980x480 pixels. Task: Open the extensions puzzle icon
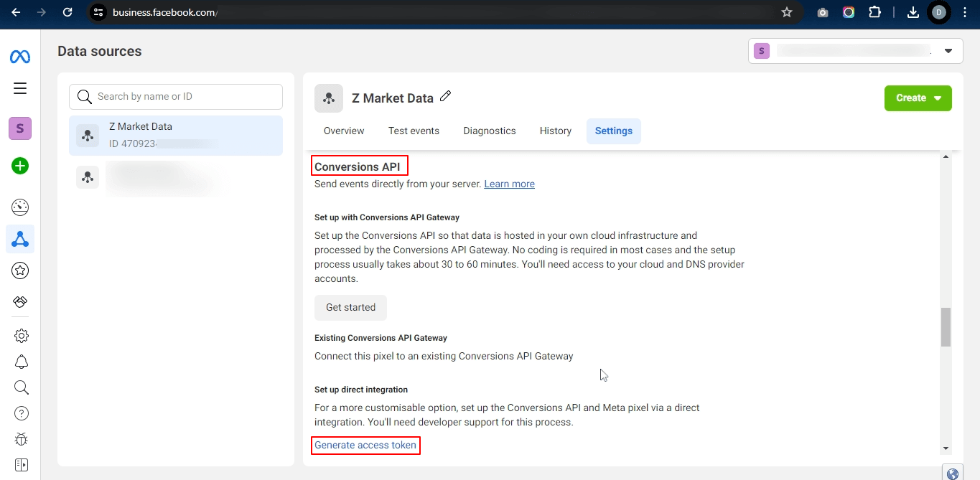click(x=874, y=12)
